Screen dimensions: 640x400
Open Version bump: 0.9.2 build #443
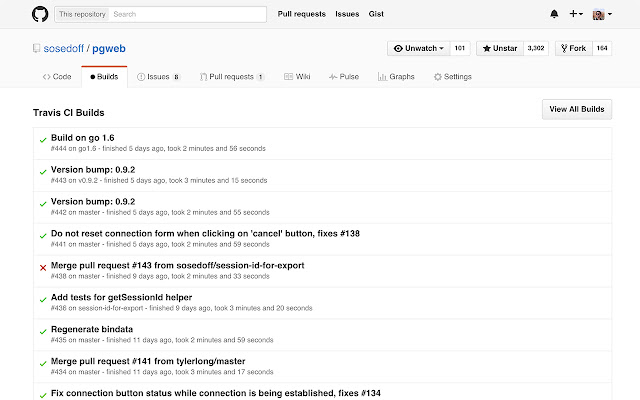pyautogui.click(x=93, y=170)
